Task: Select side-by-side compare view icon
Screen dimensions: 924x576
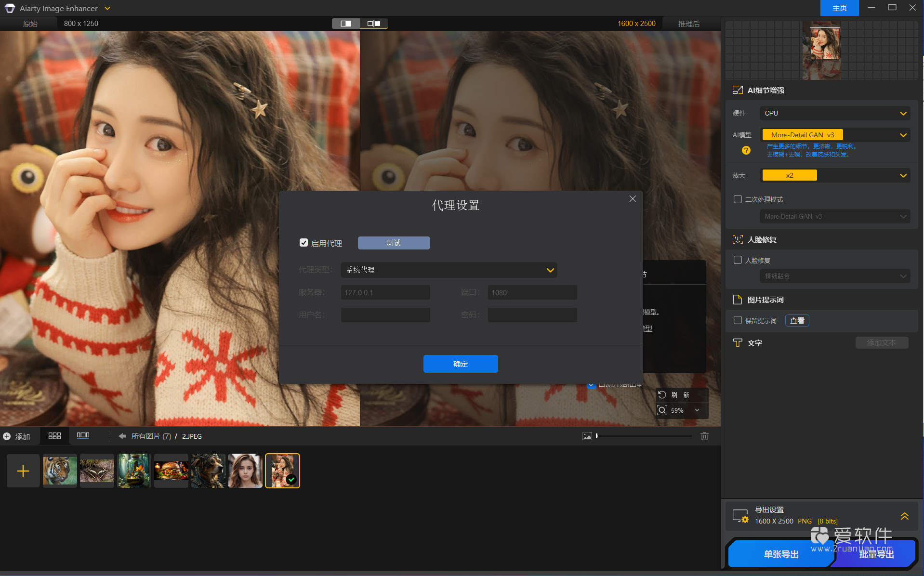Action: (x=346, y=24)
